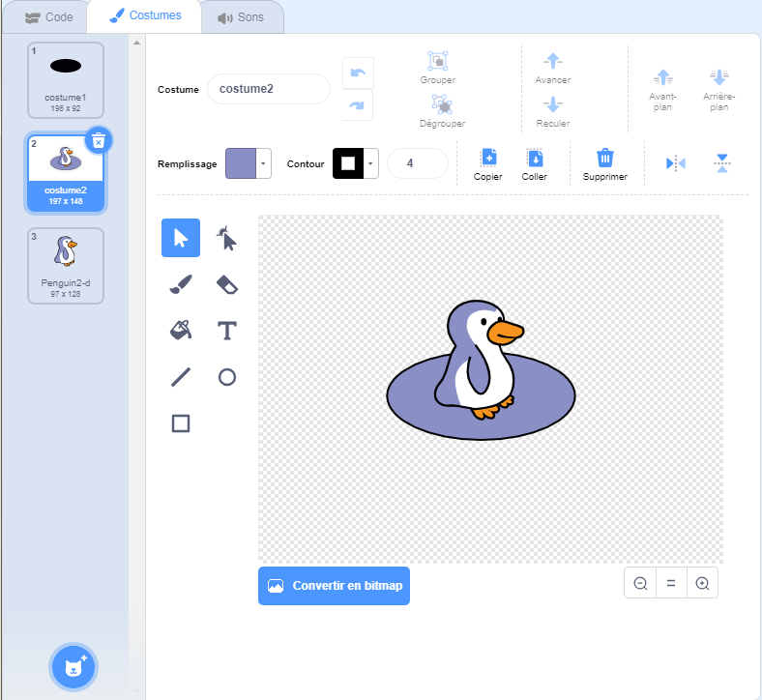Select the Eraser tool
The width and height of the screenshot is (762, 700).
(x=227, y=284)
